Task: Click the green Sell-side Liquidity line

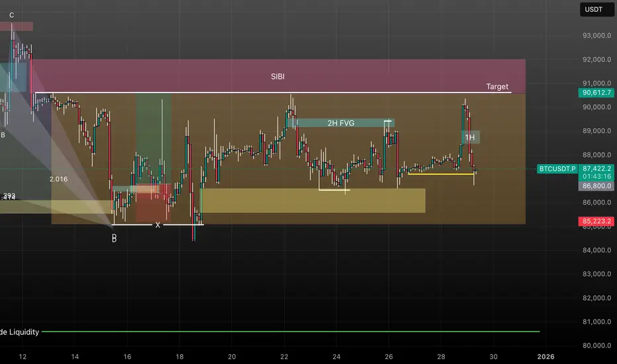Action: (291, 332)
